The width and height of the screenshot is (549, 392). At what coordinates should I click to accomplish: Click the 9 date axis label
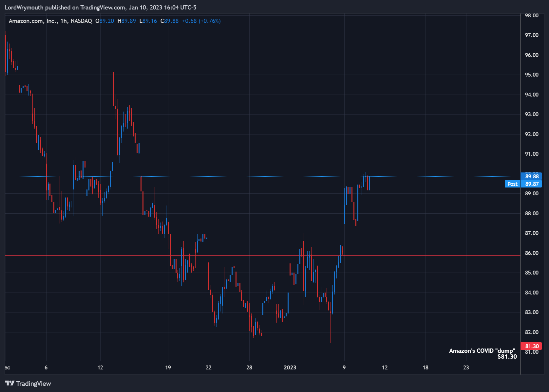[344, 367]
